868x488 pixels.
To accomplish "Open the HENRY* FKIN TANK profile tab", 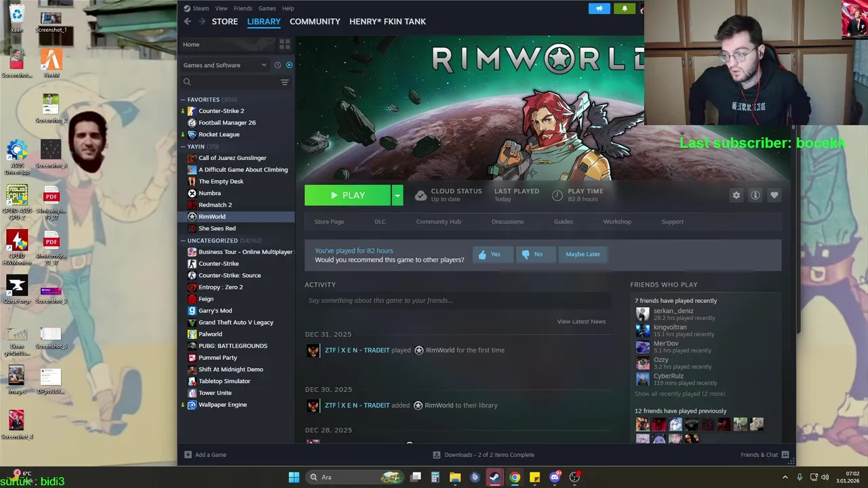I will click(x=387, y=22).
